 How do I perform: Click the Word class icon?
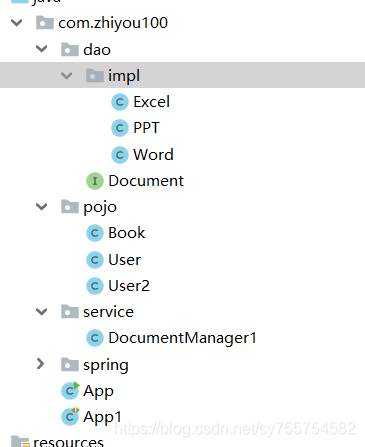(120, 155)
